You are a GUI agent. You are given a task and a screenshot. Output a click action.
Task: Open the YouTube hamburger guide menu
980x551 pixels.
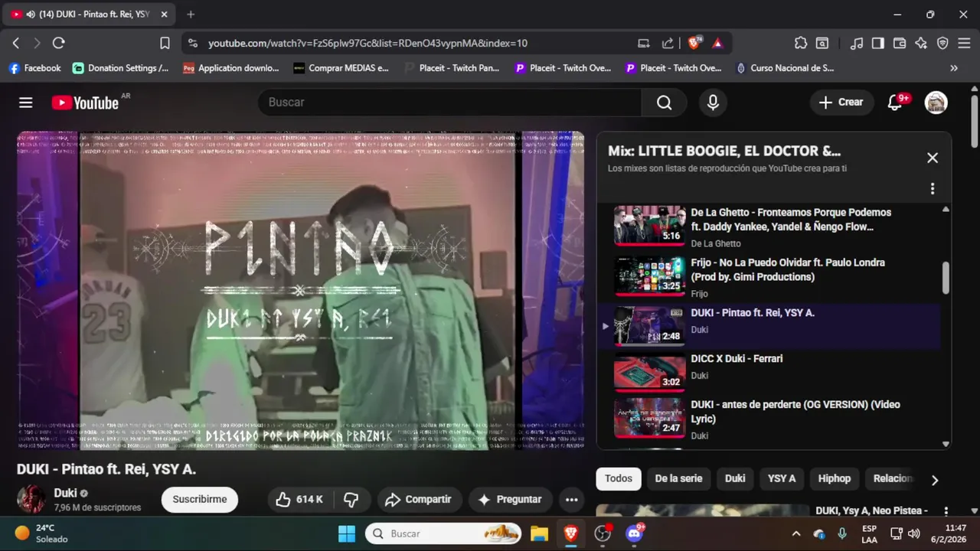point(26,103)
